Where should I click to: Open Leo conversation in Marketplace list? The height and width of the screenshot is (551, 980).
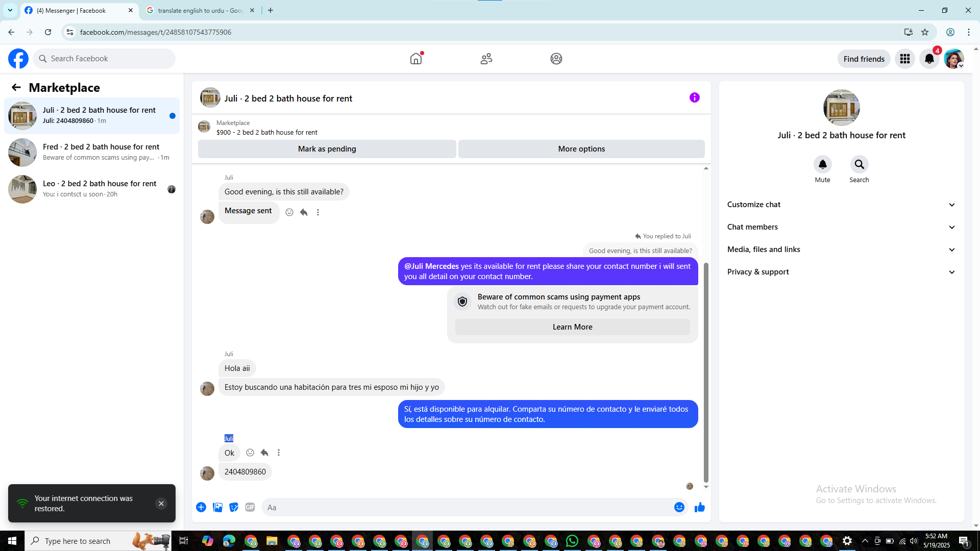point(92,189)
